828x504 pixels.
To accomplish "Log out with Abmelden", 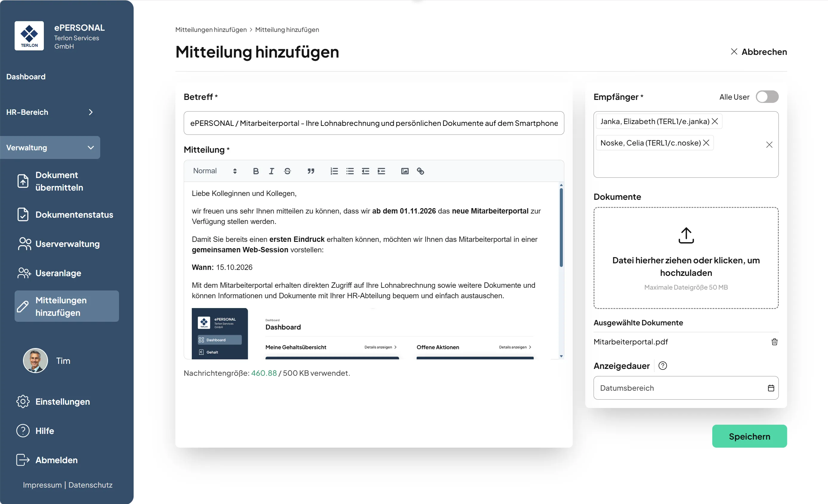I will [47, 460].
